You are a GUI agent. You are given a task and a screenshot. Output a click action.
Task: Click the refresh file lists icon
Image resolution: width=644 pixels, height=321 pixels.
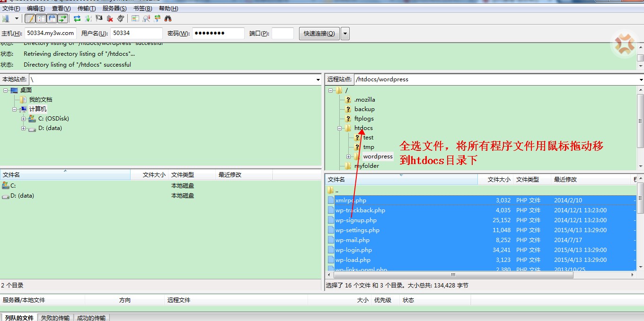[77, 18]
